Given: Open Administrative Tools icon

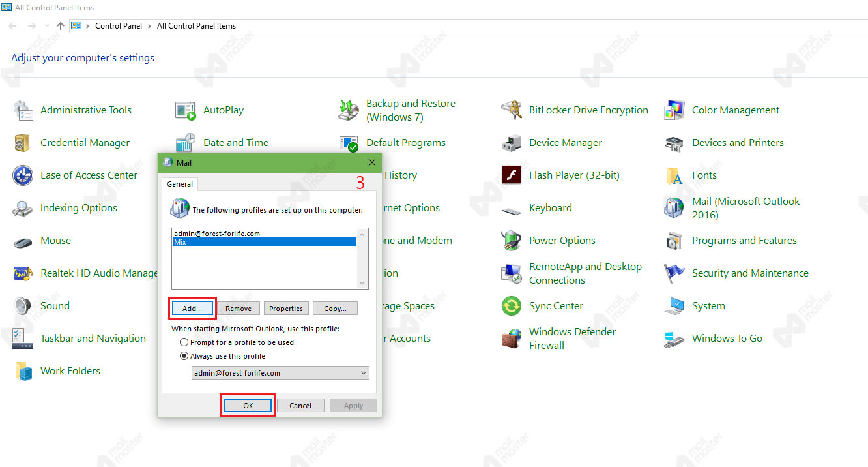Looking at the screenshot, I should pyautogui.click(x=23, y=110).
